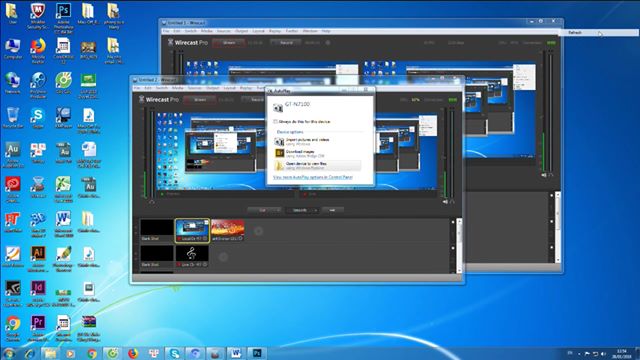Viewport: 640px width, 360px height.
Task: Expand the Smooth transition dropdown arrow
Action: (316, 210)
